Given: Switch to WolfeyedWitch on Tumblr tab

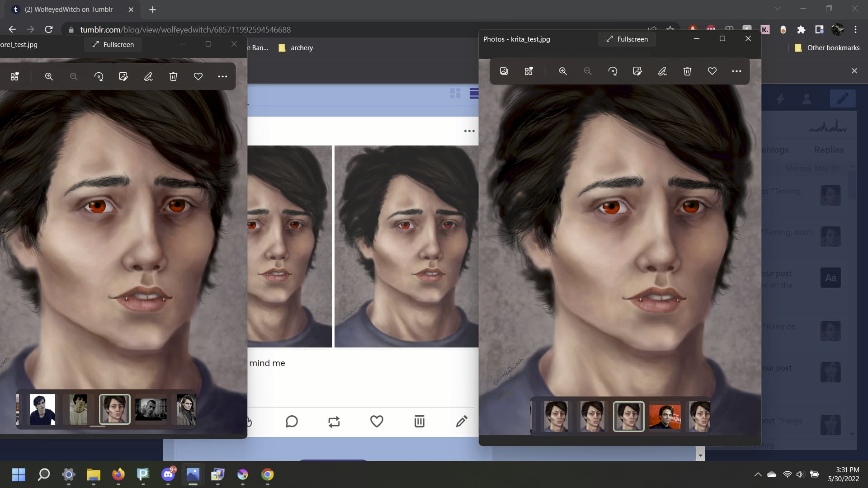Looking at the screenshot, I should (x=68, y=9).
